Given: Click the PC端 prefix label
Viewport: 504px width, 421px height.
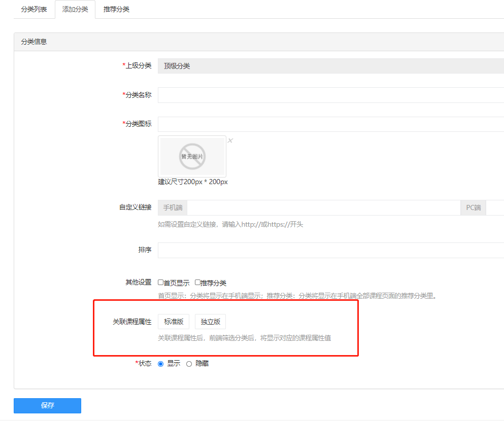Looking at the screenshot, I should pyautogui.click(x=474, y=208).
